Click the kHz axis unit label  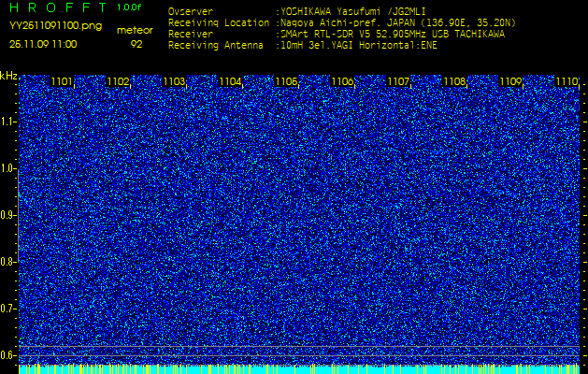tap(8, 76)
